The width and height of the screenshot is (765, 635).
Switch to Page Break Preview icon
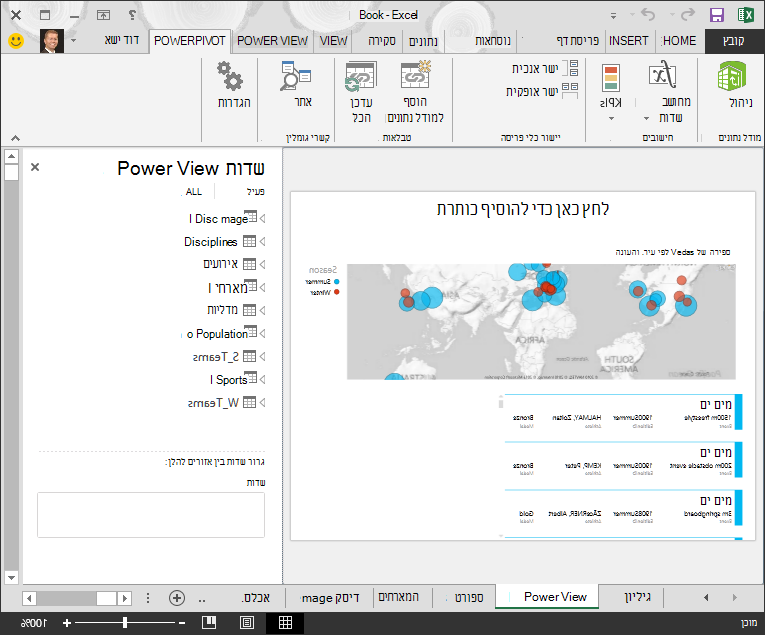(209, 623)
